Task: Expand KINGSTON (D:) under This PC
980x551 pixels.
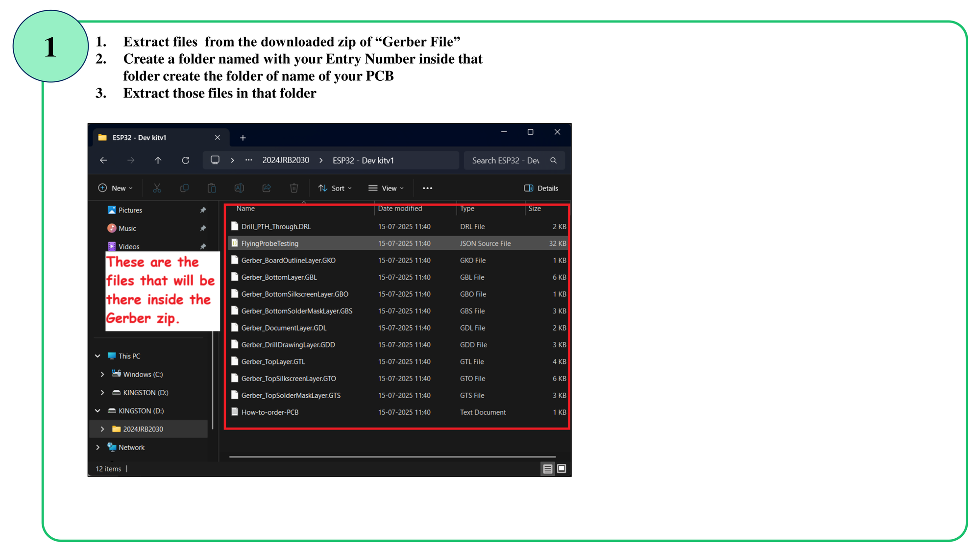Action: coord(102,392)
